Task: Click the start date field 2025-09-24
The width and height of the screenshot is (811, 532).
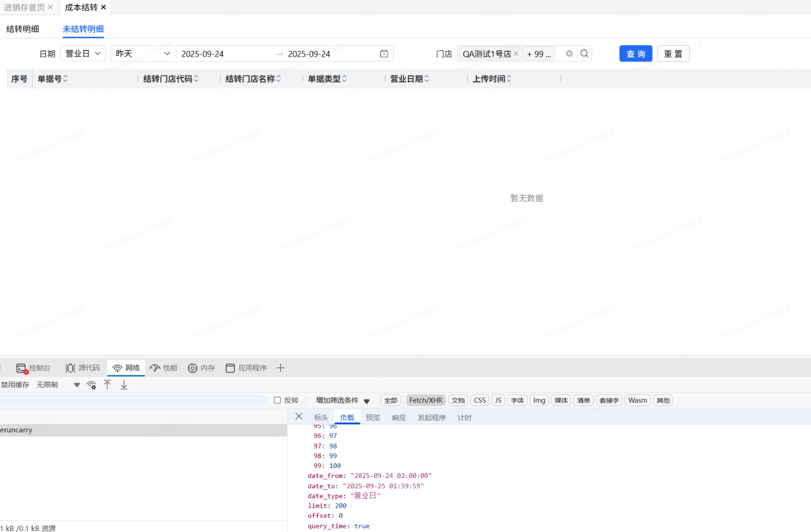Action: tap(203, 54)
